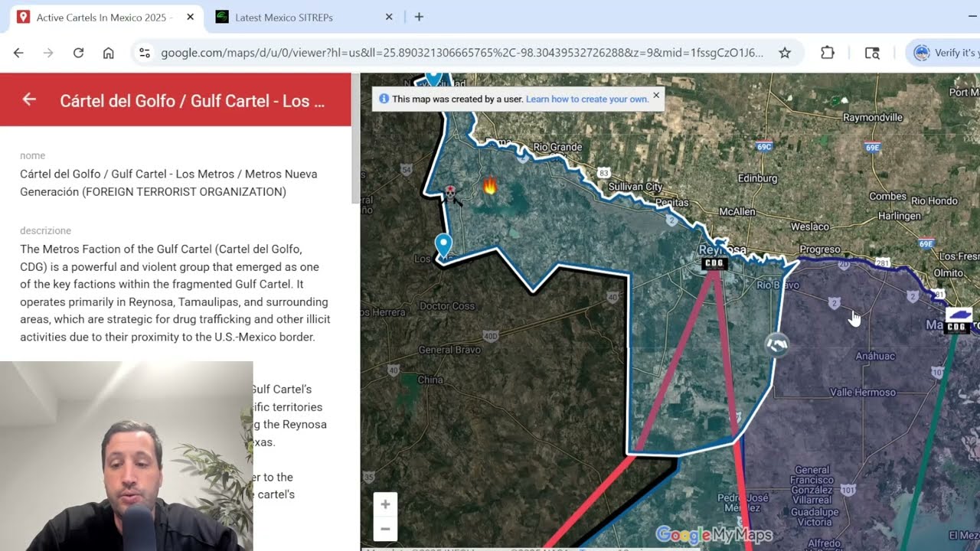
Task: Select the Active Cartels In Mexico 2025 tab
Action: tap(103, 17)
